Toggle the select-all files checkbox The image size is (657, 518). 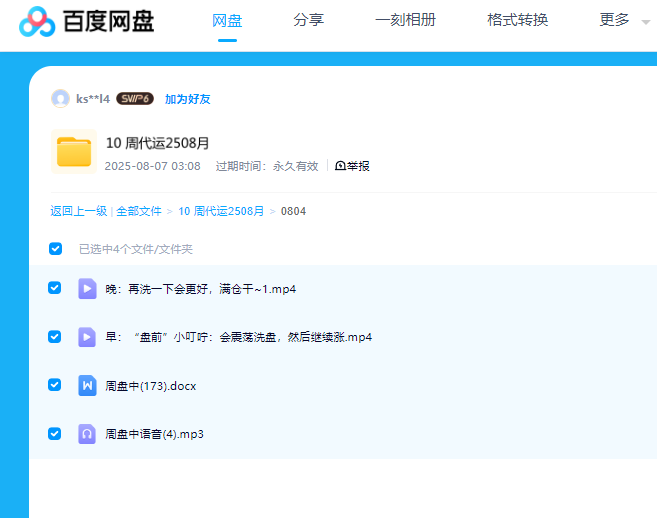coord(55,249)
